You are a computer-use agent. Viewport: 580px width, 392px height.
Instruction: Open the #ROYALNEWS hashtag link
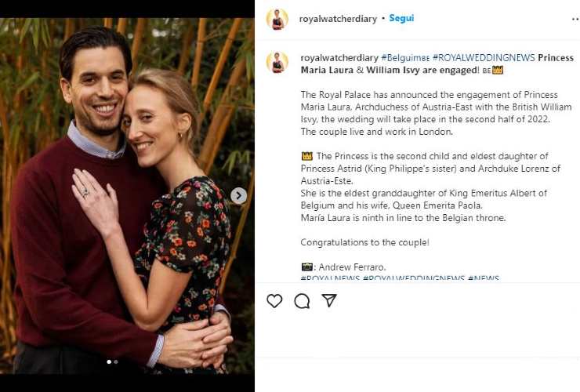click(330, 278)
